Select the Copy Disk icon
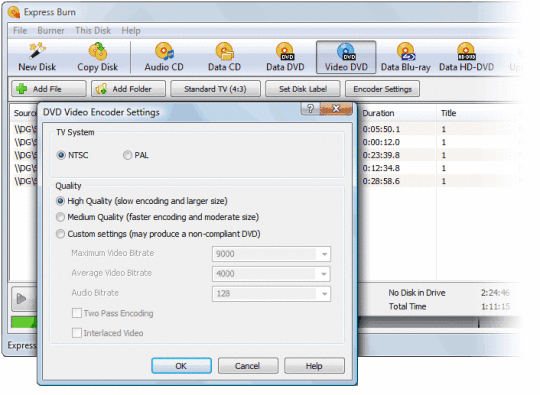 (x=97, y=57)
